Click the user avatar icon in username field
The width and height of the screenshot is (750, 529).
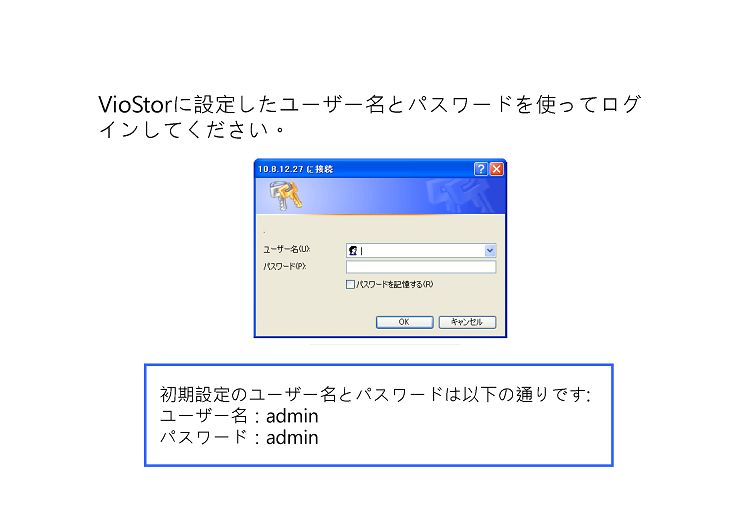pyautogui.click(x=353, y=251)
